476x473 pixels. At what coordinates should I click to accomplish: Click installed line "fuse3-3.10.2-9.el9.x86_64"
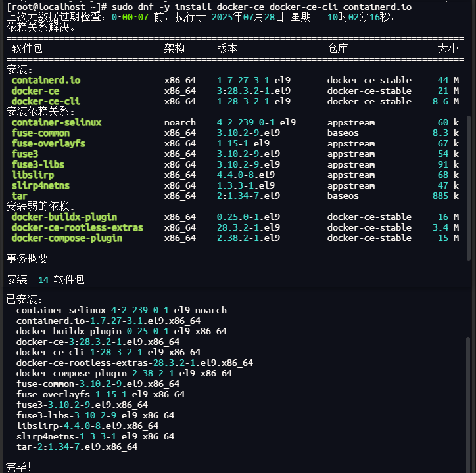[x=82, y=405]
